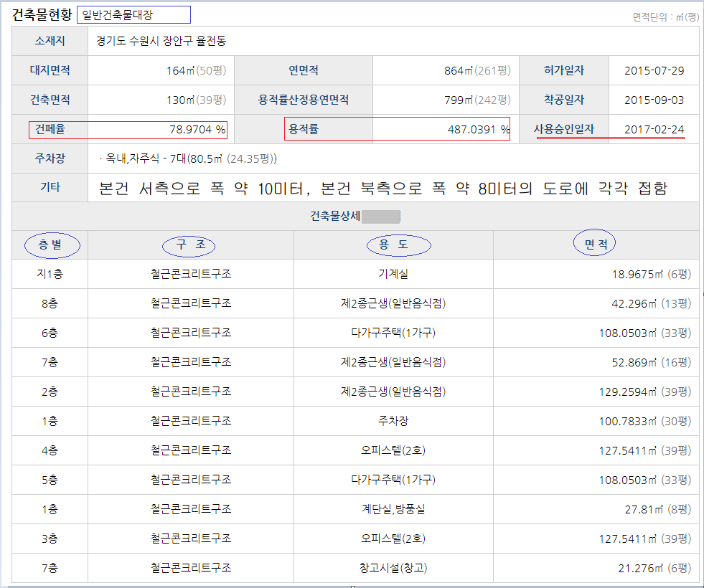Image resolution: width=704 pixels, height=588 pixels.
Task: Click the 129.2594㎡ (39평) area
Action: tap(644, 392)
